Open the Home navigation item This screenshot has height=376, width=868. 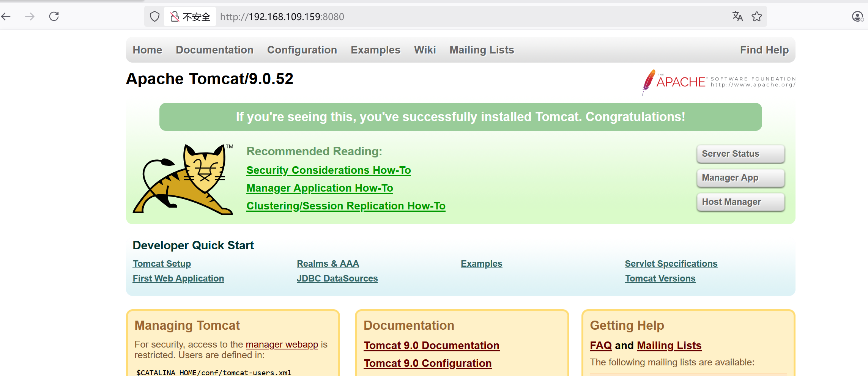[147, 50]
